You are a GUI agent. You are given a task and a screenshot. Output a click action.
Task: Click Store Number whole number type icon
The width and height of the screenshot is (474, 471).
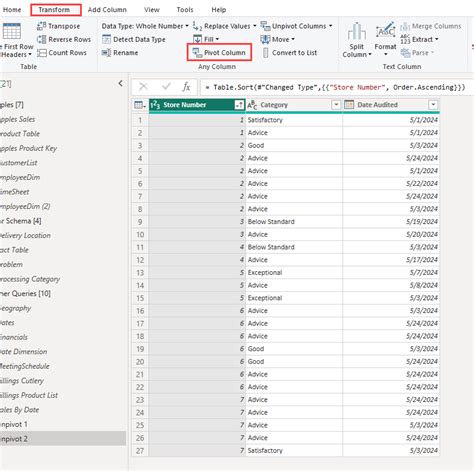pyautogui.click(x=155, y=105)
